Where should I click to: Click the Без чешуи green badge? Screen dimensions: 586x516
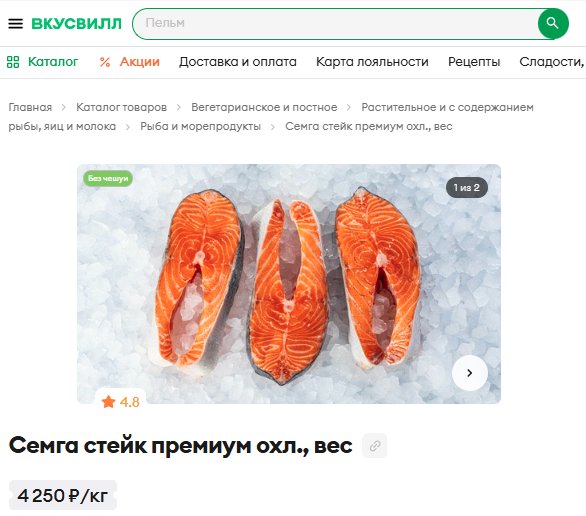(x=108, y=179)
